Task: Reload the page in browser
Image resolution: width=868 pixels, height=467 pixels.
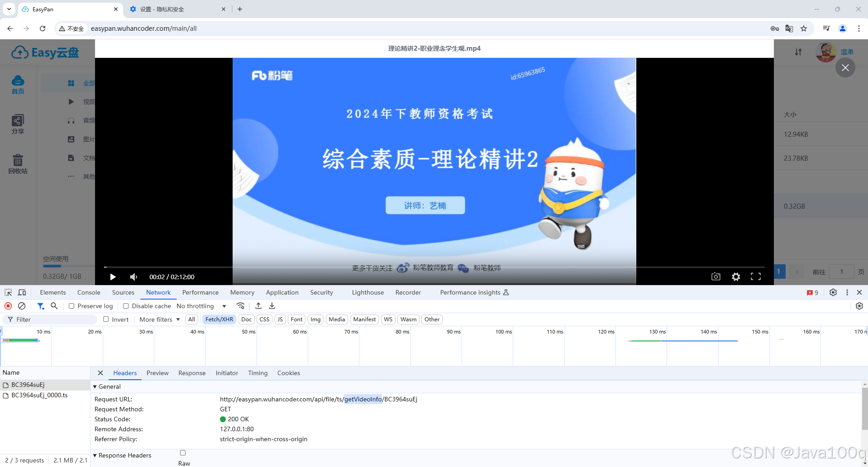Action: (43, 29)
